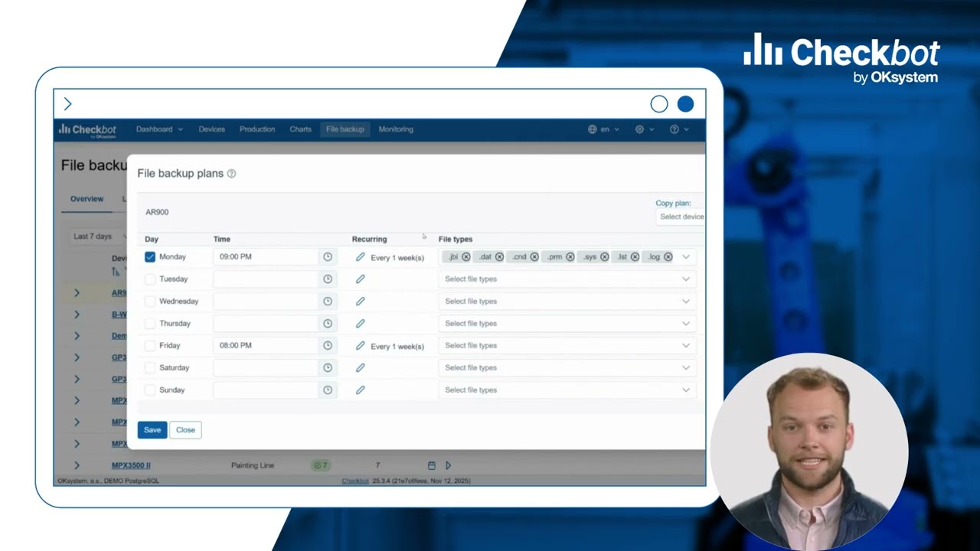Edit Saturday's recurrence with the pencil icon

360,368
